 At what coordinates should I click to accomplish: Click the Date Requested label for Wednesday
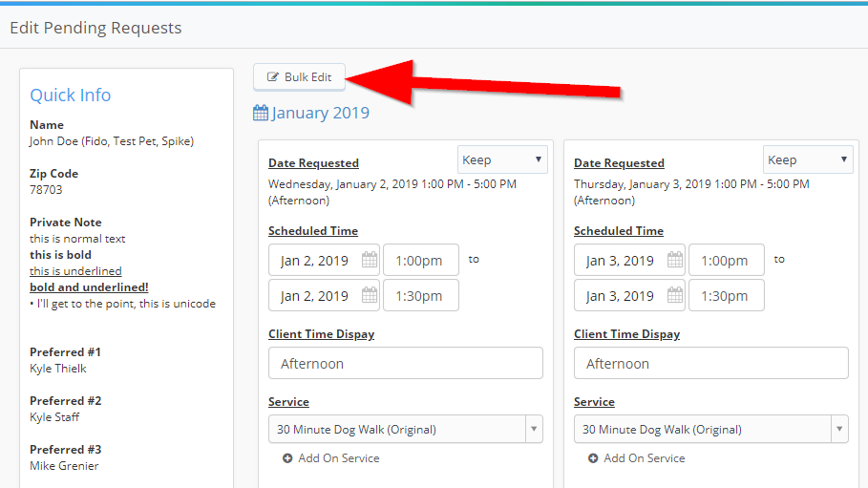pos(313,163)
